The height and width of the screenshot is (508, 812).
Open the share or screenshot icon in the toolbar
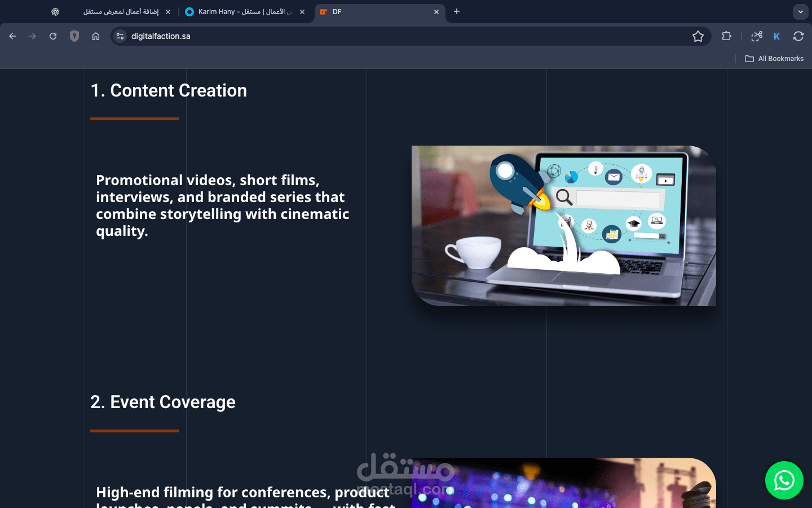(757, 36)
